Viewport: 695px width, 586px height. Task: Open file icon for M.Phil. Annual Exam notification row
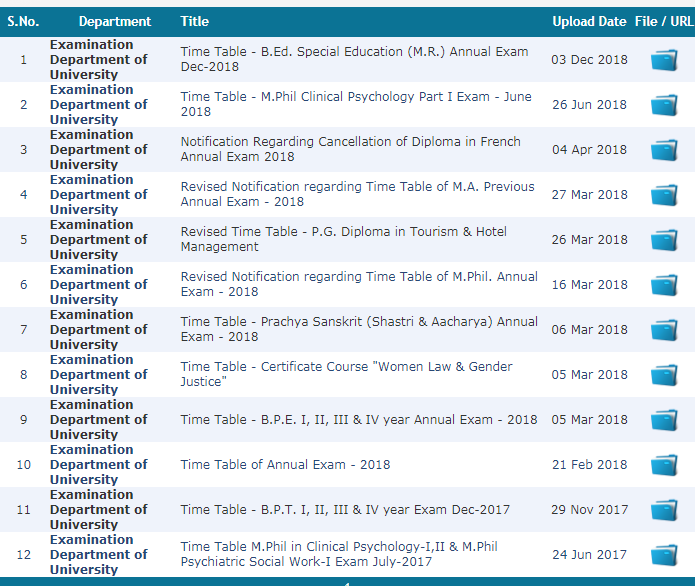pos(664,285)
